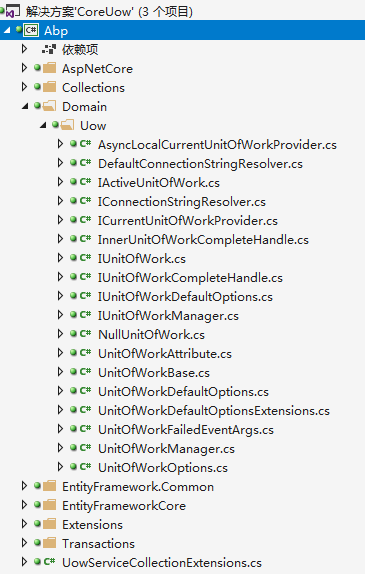The width and height of the screenshot is (365, 574).
Task: Collapse the Abp project node
Action: [x=7, y=31]
